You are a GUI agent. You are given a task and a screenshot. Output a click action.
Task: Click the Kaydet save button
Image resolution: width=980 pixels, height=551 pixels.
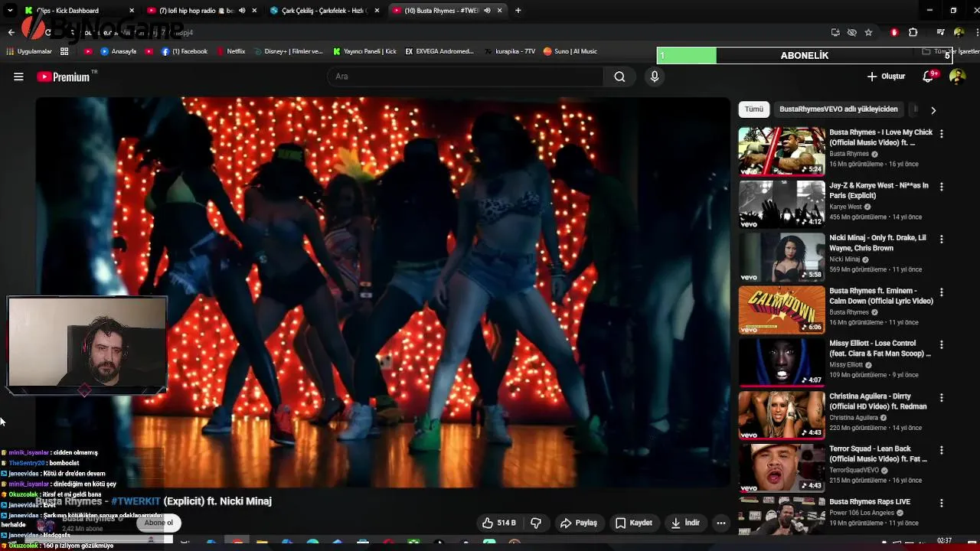634,523
